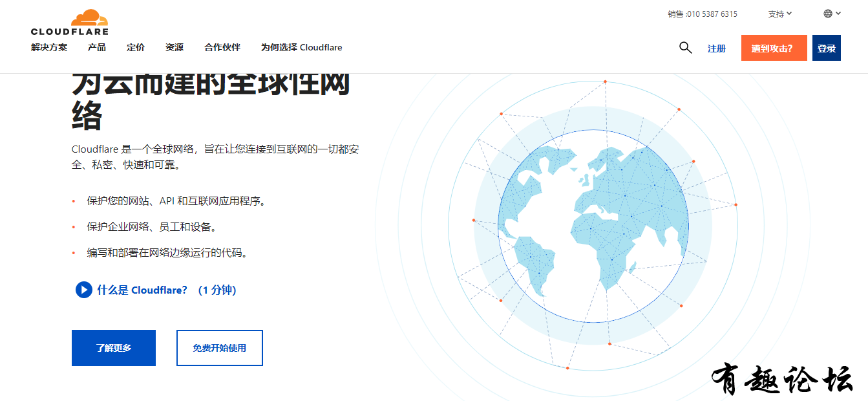This screenshot has width=868, height=401.
Task: Click the Cloudflare 是一个全球网络 description paragraph
Action: 215,157
